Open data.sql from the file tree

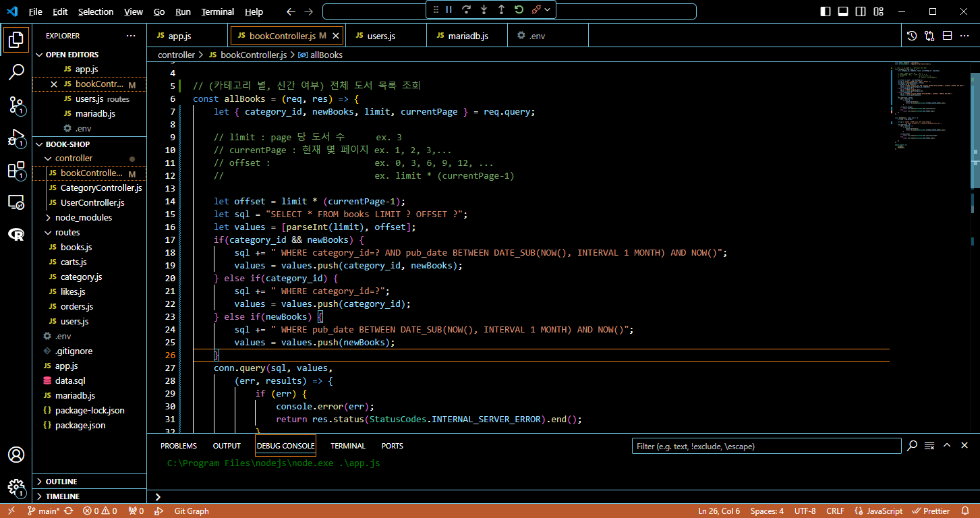click(89, 381)
